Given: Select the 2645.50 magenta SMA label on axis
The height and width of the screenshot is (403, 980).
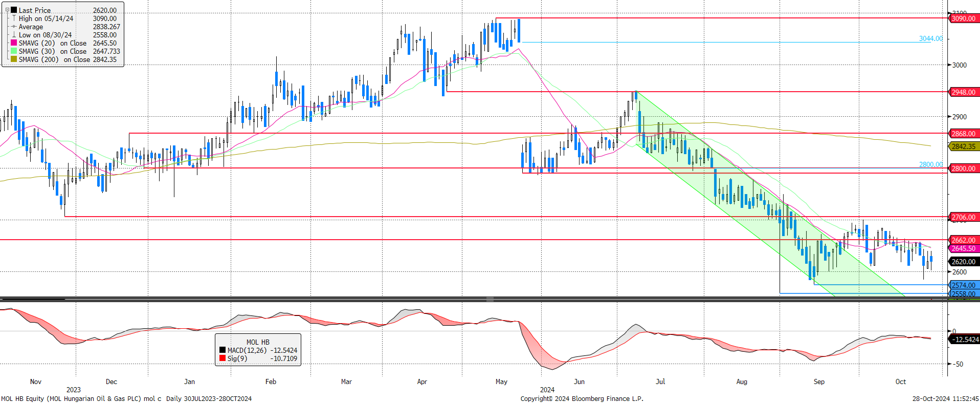Looking at the screenshot, I should [964, 248].
